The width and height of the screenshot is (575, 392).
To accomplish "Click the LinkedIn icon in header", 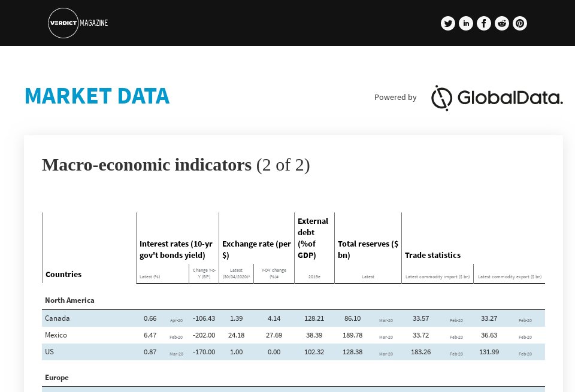I will pyautogui.click(x=466, y=23).
